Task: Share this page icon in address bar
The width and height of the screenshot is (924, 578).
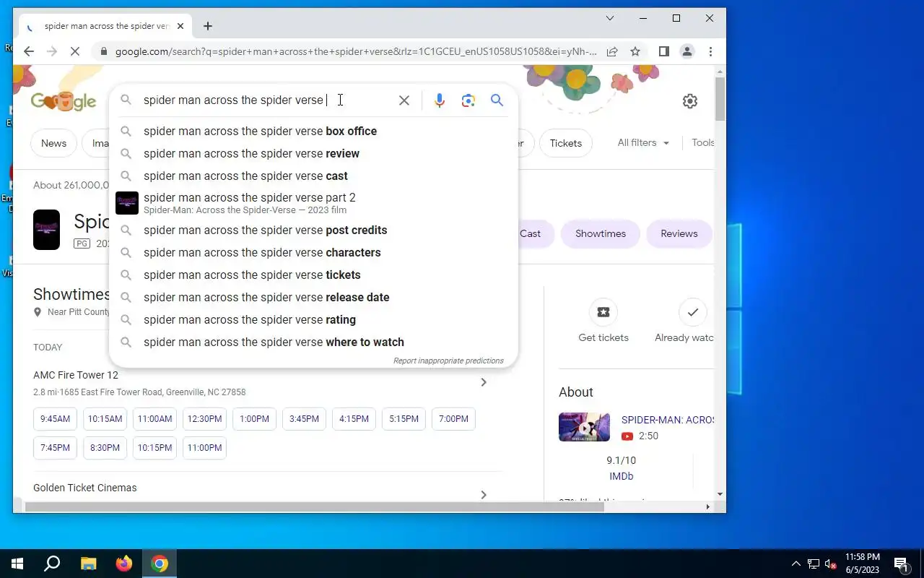Action: pos(612,51)
